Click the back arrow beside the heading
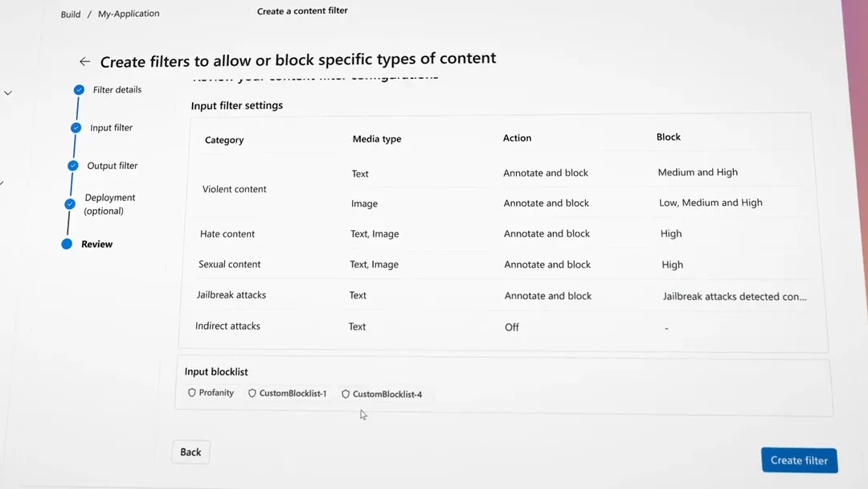 point(84,61)
